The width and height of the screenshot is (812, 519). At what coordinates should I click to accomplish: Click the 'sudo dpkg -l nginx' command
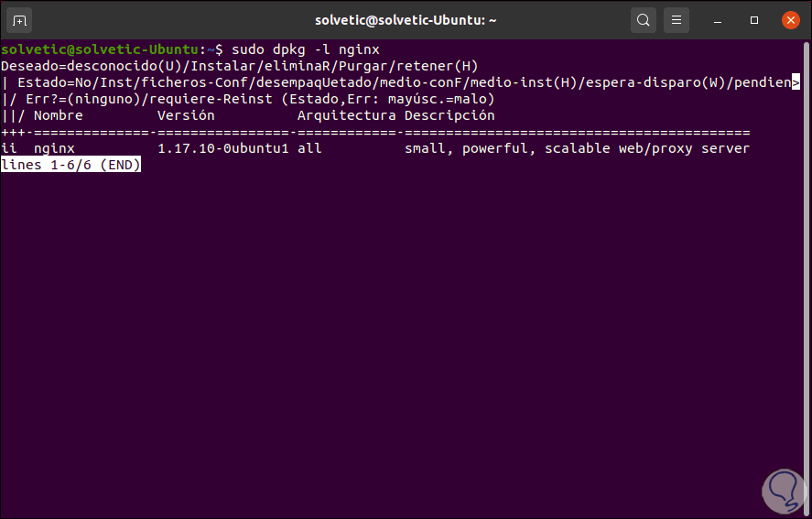307,49
